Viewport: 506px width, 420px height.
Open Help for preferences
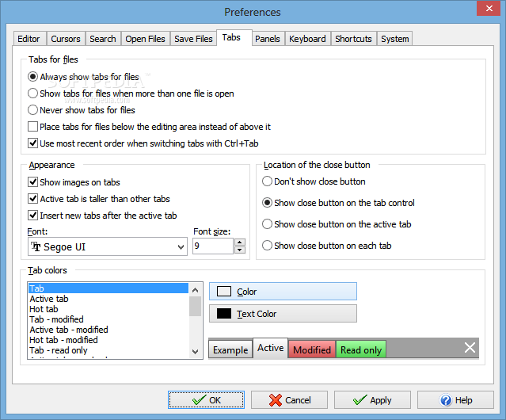point(455,400)
